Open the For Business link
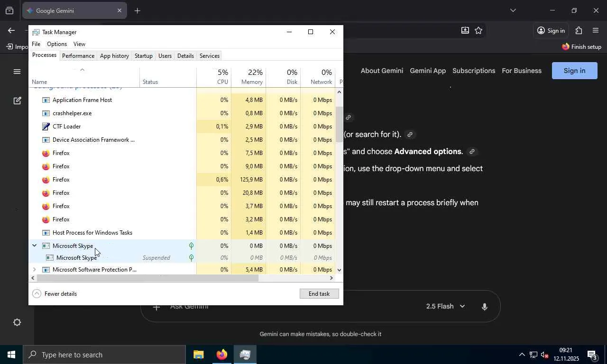The image size is (607, 364). (522, 71)
